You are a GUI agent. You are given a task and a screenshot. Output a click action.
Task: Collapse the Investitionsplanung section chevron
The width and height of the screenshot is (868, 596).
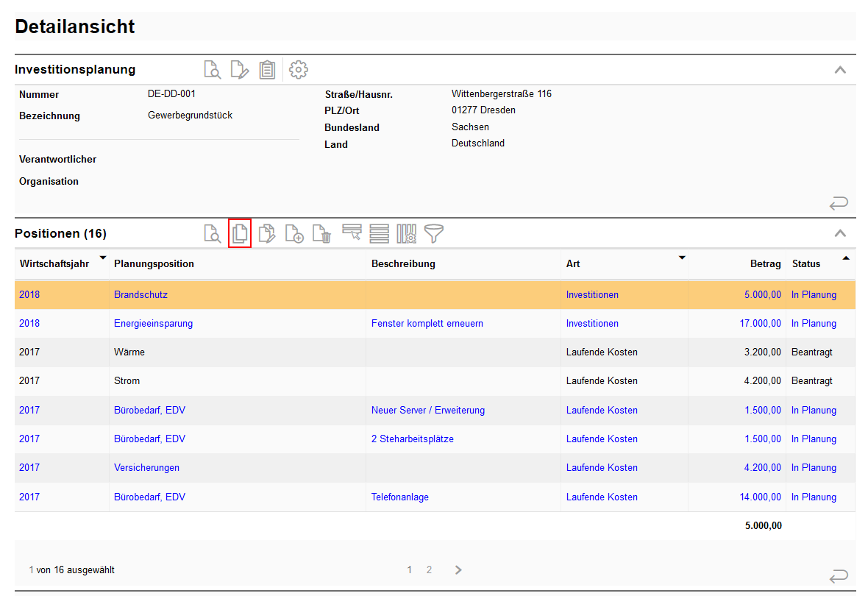click(840, 70)
